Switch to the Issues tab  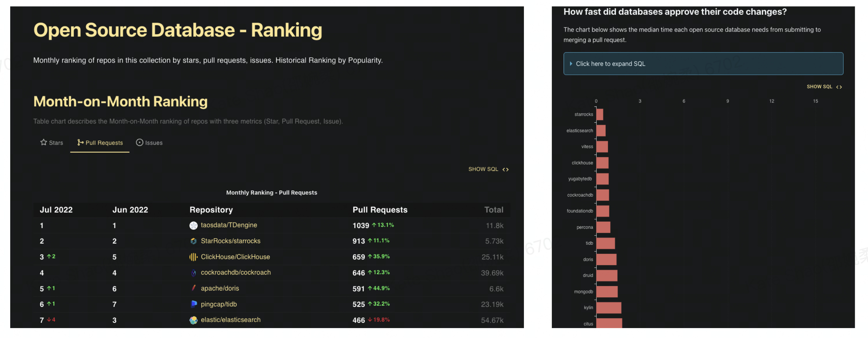click(149, 143)
